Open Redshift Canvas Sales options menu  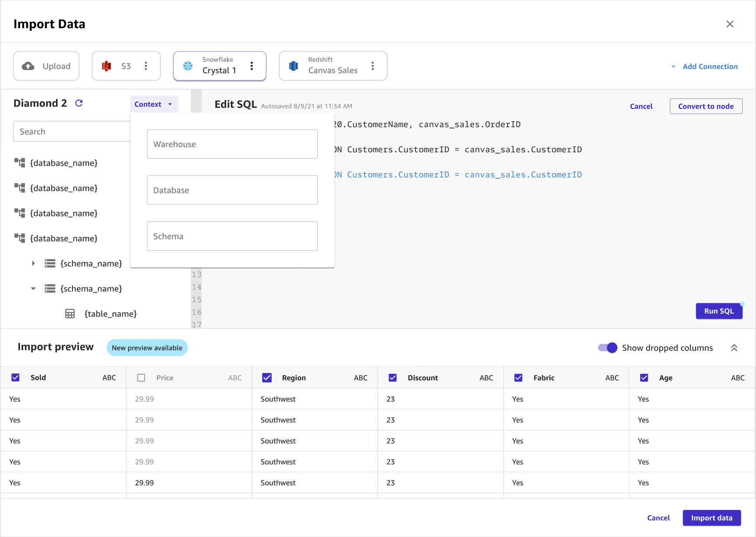(373, 66)
